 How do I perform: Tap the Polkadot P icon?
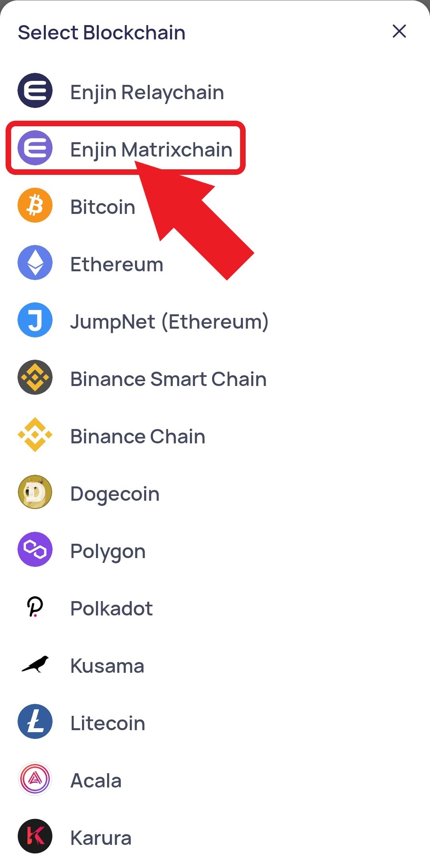(35, 607)
